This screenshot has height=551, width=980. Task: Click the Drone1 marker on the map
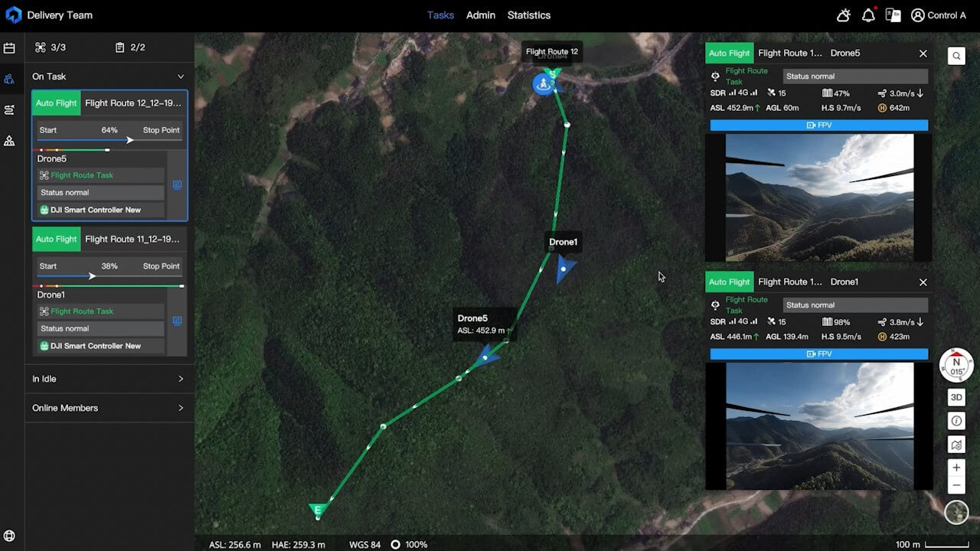coord(564,269)
